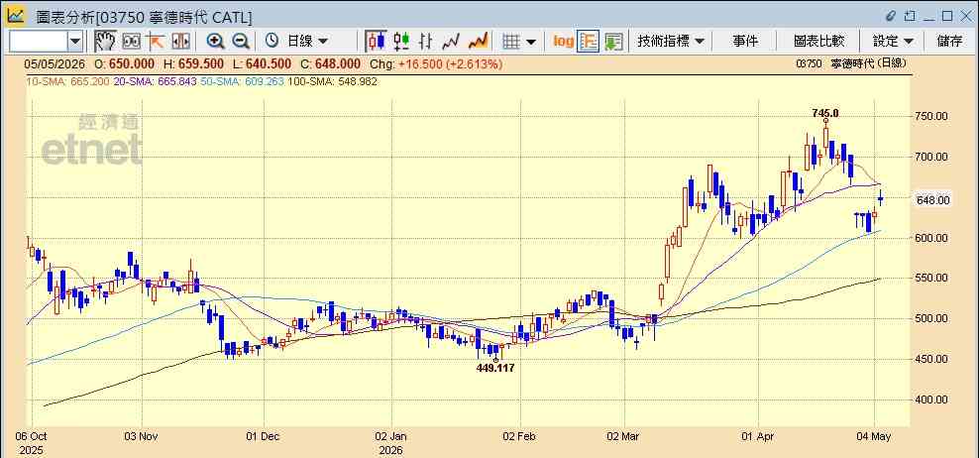Click the C: 648.000 close value
This screenshot has height=458, width=980.
coord(330,63)
